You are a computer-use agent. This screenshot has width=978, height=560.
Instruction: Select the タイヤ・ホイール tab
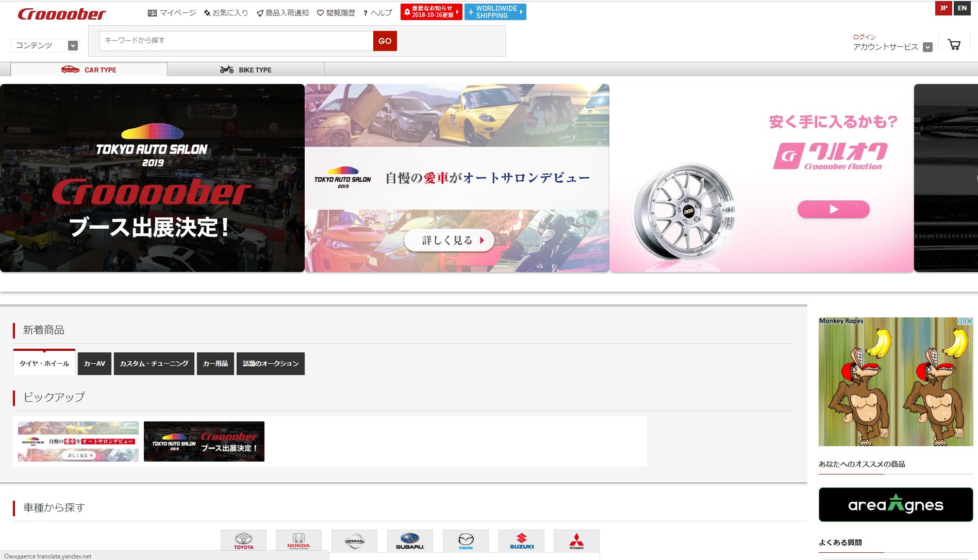click(x=44, y=363)
